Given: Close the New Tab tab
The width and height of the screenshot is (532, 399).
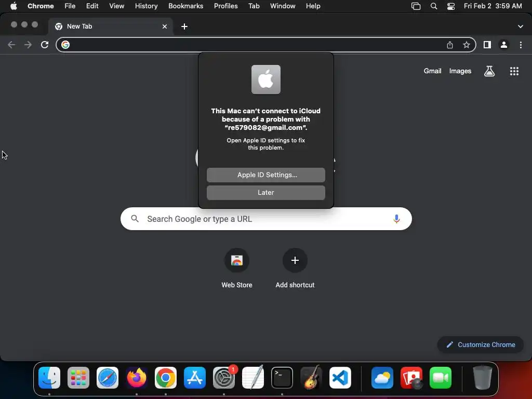Looking at the screenshot, I should 165,26.
